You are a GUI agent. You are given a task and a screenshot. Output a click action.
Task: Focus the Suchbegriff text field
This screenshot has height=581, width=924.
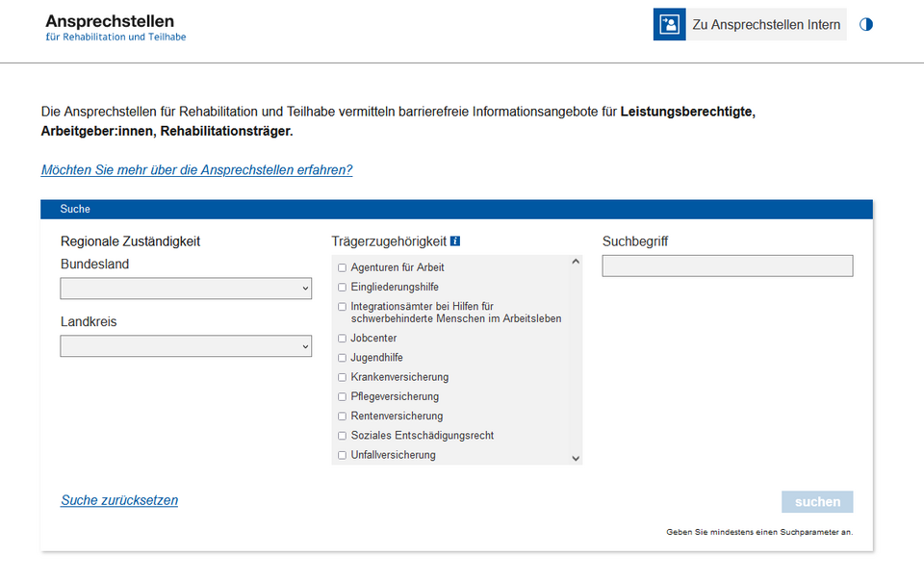(x=727, y=265)
